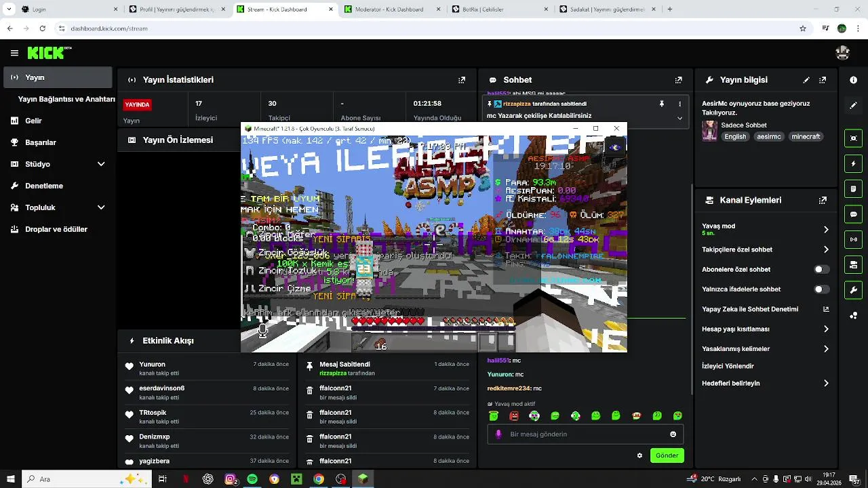Open a new browser tab
Viewport: 868px width, 488px height.
click(x=670, y=9)
